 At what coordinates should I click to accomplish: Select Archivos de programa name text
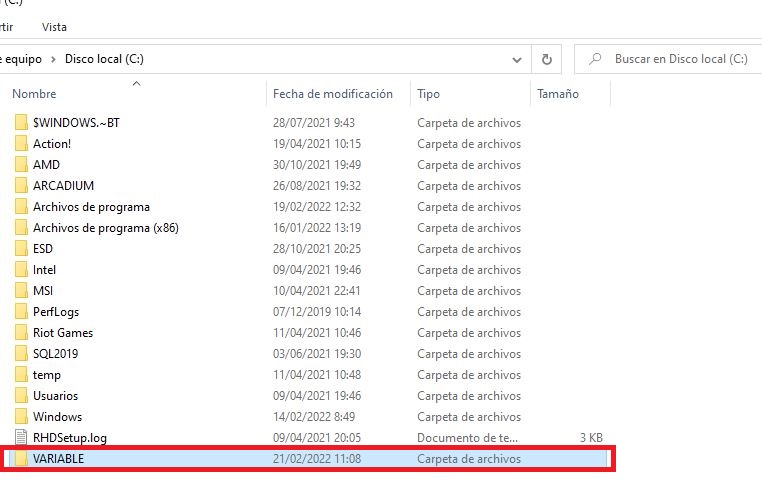[x=91, y=207]
